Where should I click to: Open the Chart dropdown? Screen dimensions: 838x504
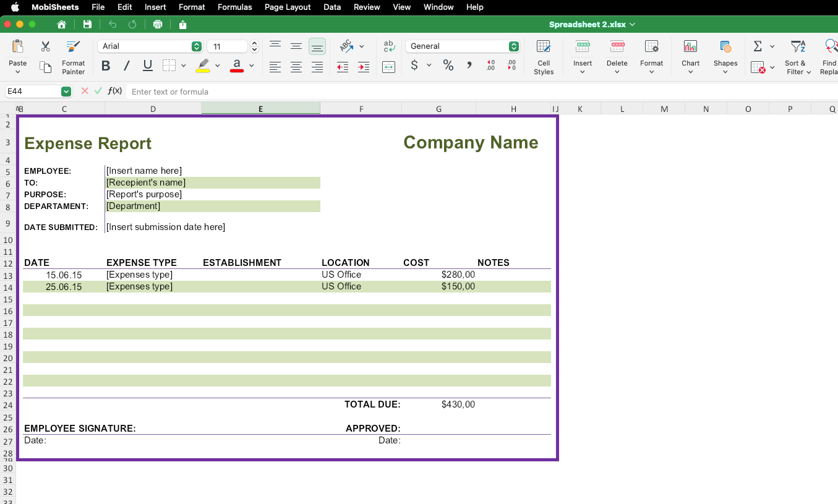(x=691, y=58)
